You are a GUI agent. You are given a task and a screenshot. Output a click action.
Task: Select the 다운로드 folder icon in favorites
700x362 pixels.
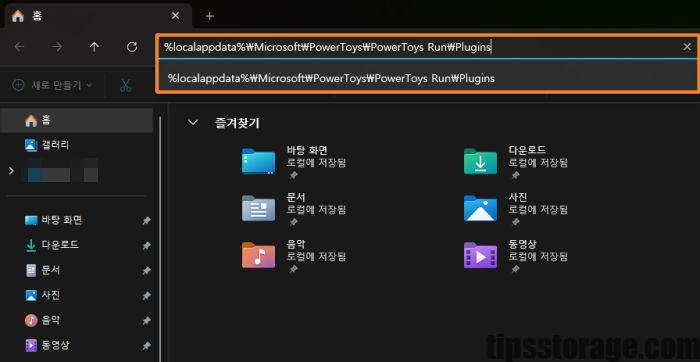(x=480, y=161)
